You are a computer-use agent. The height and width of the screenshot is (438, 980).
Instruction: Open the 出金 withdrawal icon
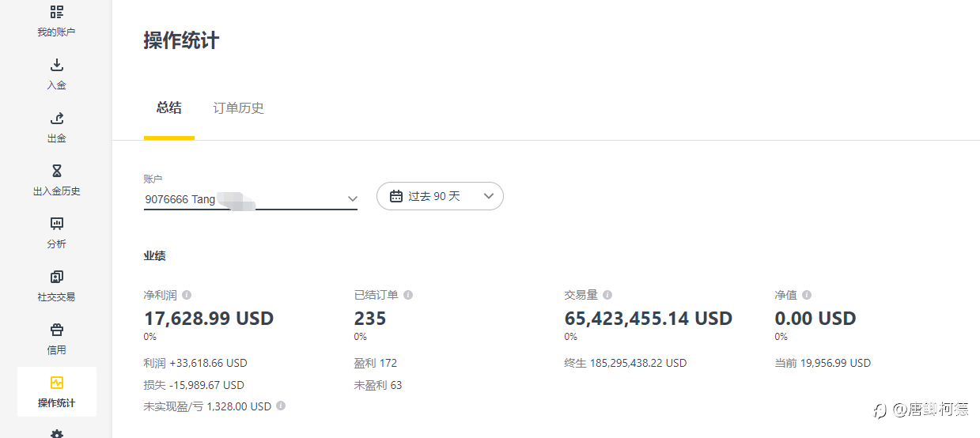point(56,118)
